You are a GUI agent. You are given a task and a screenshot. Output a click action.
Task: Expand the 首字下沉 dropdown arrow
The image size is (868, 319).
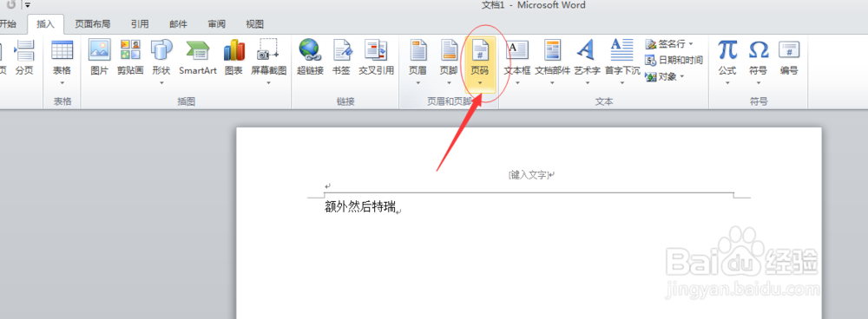622,83
